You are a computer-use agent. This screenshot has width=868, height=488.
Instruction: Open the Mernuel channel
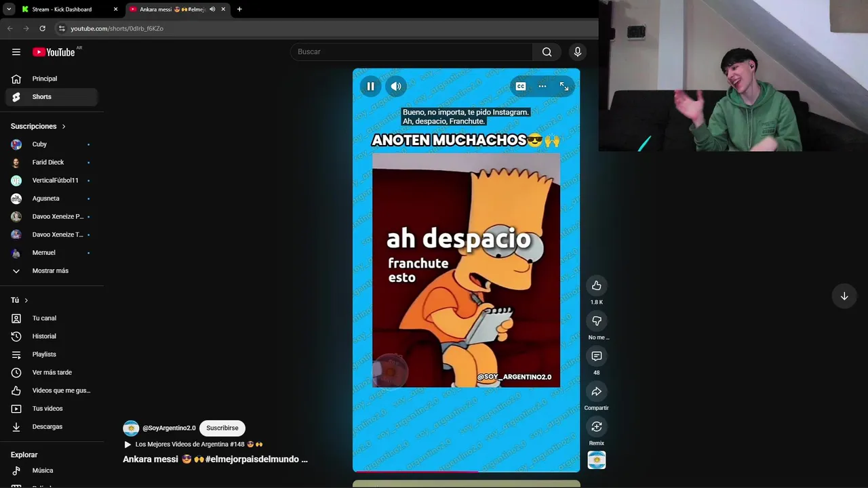[x=52, y=253]
